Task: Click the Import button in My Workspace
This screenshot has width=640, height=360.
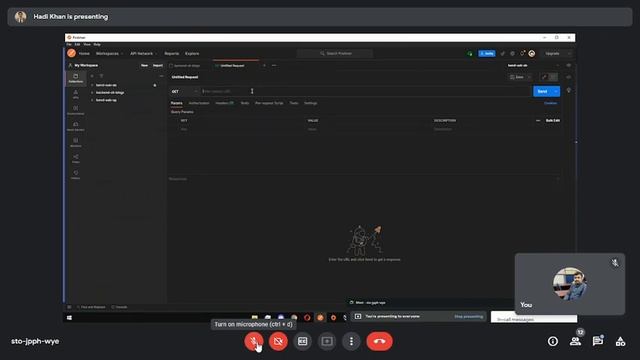Action: pos(158,65)
